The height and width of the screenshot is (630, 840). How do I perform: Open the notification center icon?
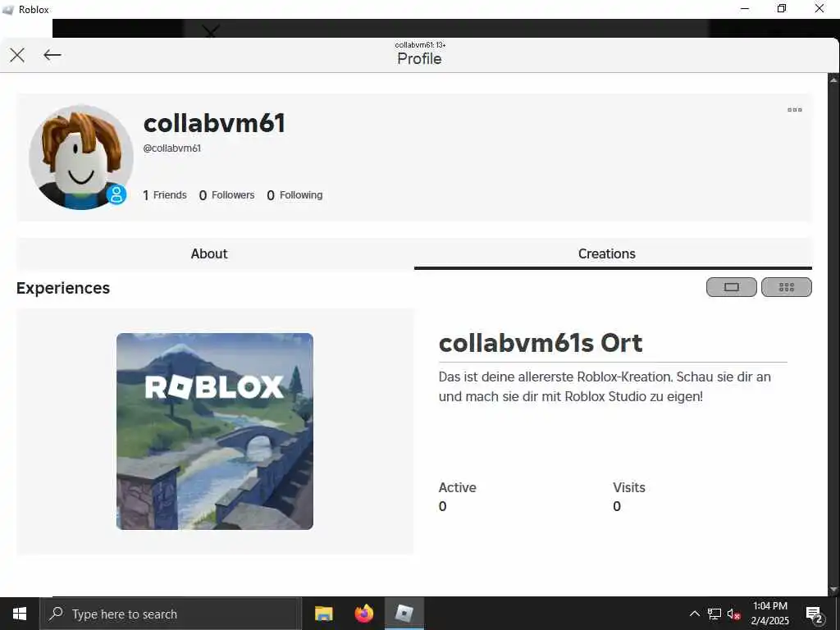(815, 614)
